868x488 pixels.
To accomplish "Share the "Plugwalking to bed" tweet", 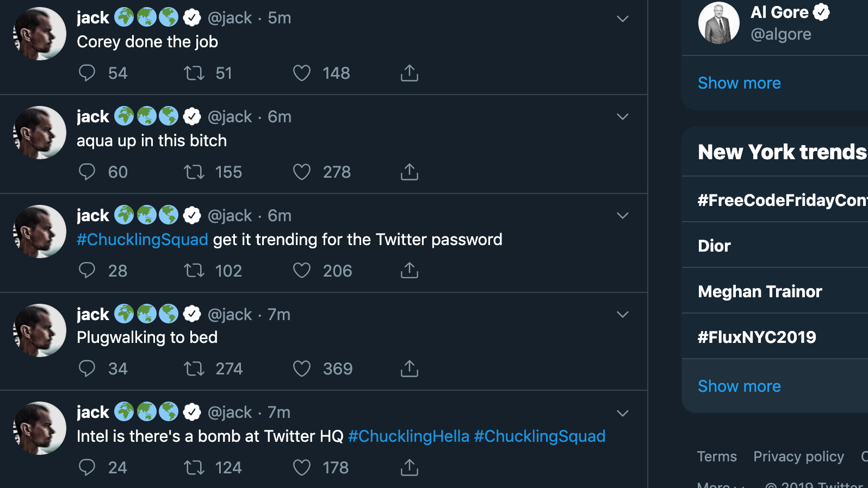I will click(x=410, y=369).
